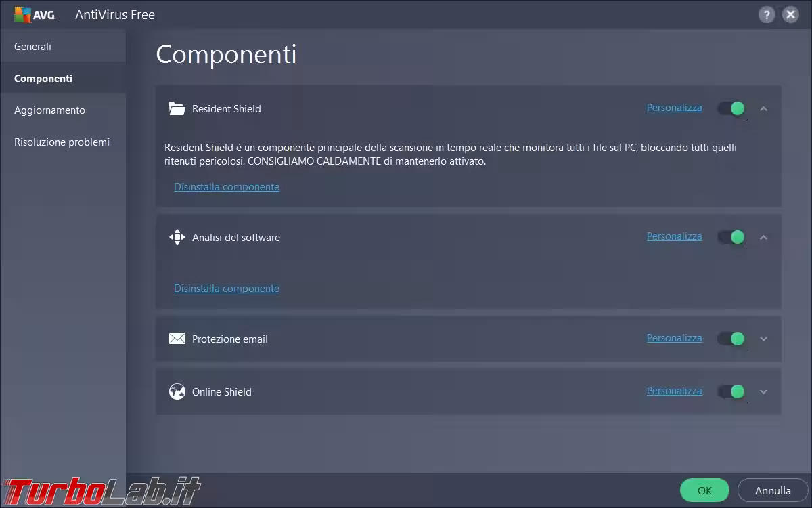
Task: Go to the Aggiornamento section
Action: pos(49,110)
